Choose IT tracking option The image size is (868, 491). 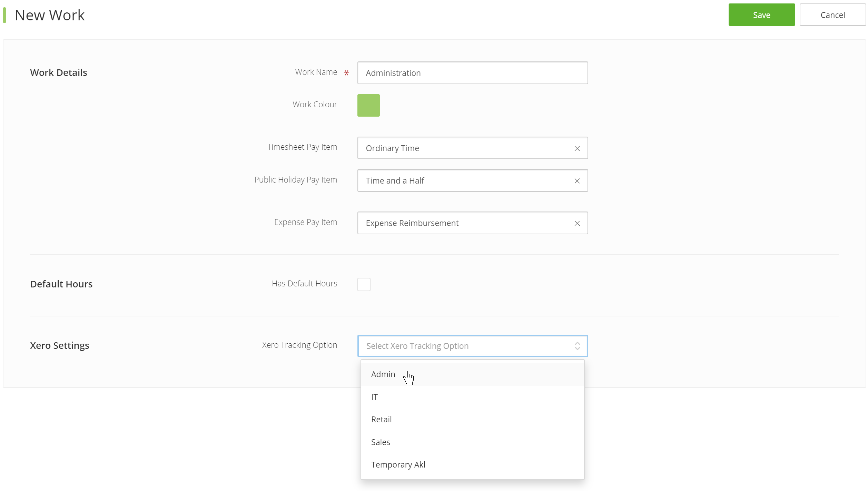click(x=472, y=397)
